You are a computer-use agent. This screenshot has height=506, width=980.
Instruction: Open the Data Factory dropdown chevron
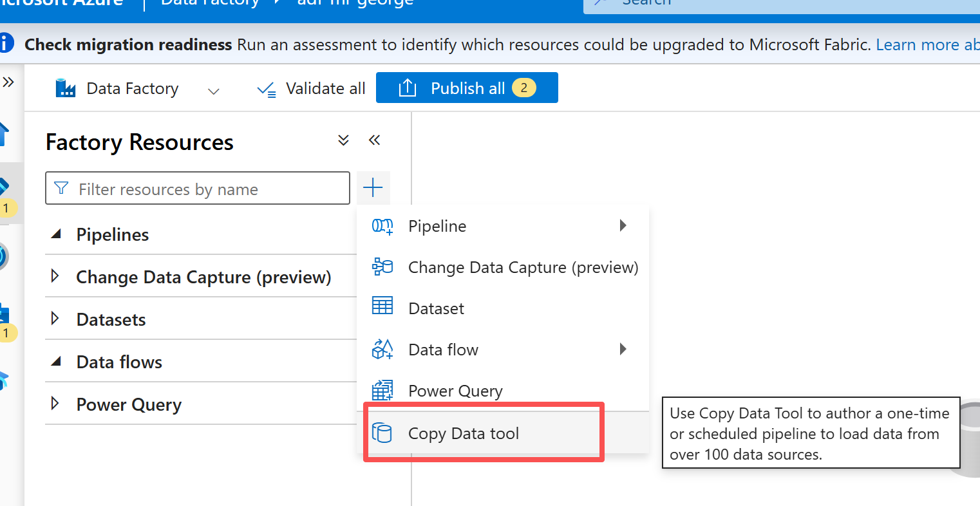[x=214, y=91]
